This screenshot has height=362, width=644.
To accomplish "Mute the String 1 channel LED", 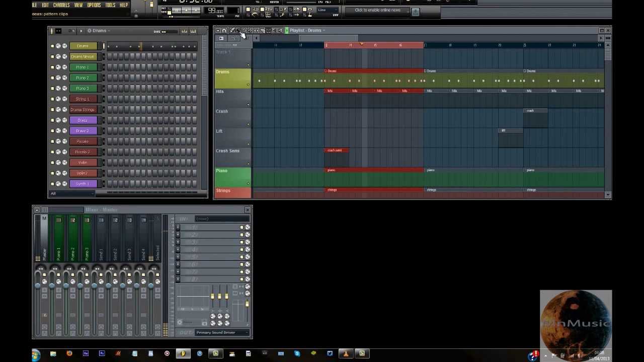I will (52, 99).
